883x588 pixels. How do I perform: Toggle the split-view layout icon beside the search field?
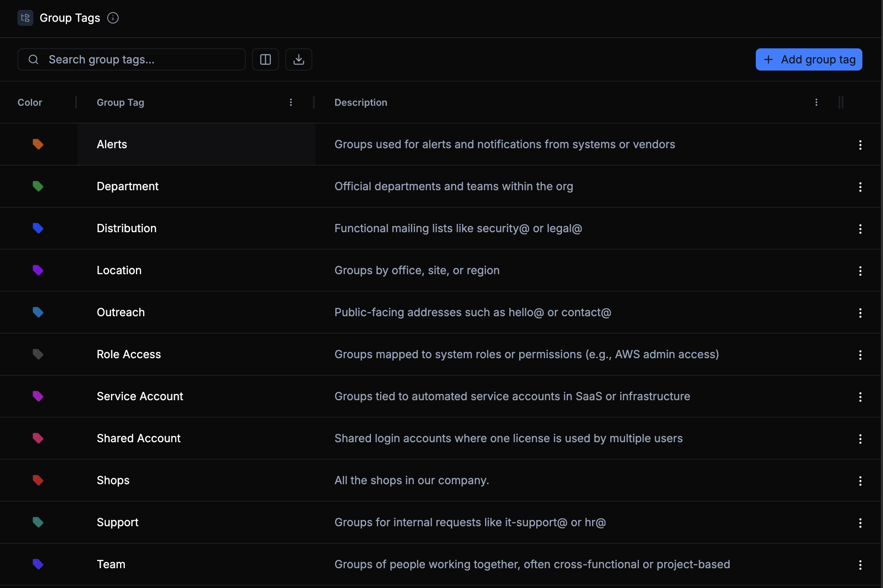[x=265, y=59]
